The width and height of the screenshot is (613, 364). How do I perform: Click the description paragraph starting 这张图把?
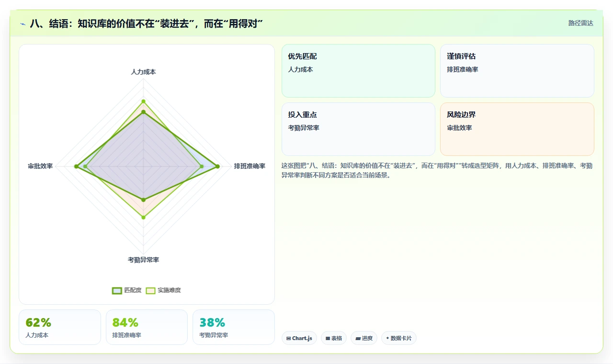437,170
